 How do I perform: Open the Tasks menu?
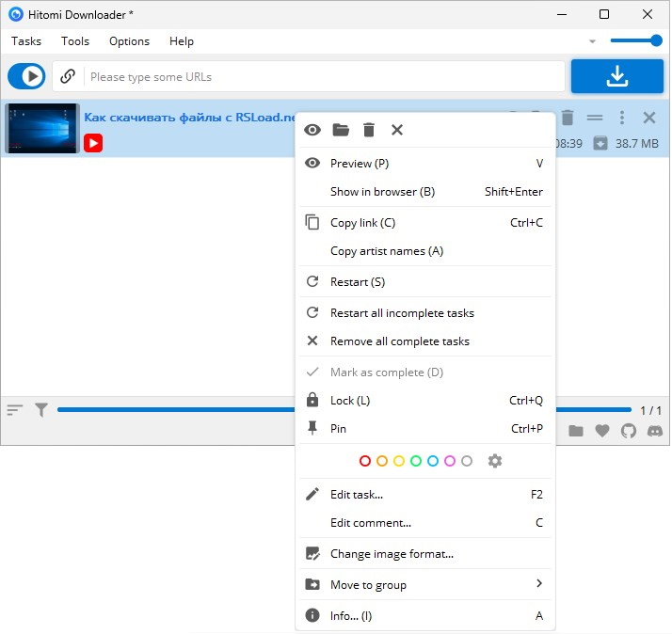[26, 41]
